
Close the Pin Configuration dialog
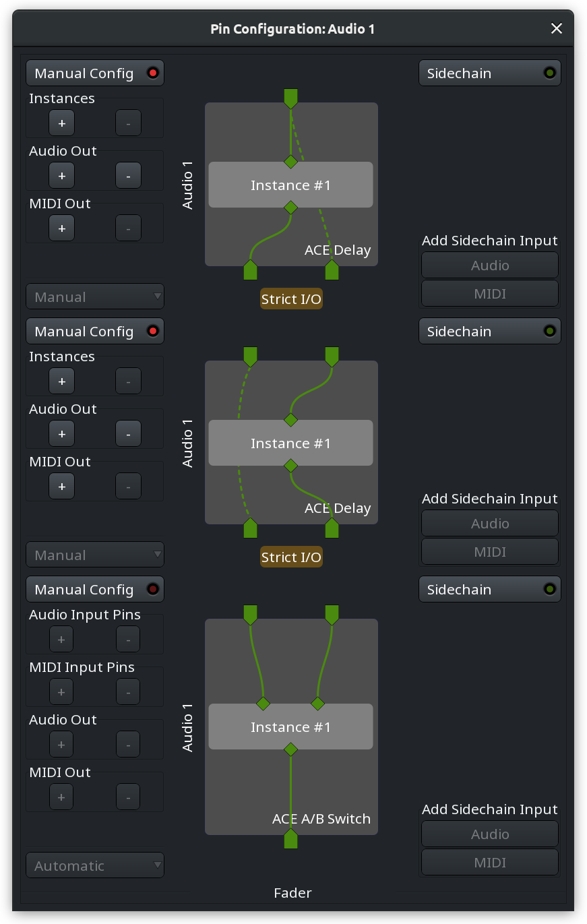click(557, 28)
